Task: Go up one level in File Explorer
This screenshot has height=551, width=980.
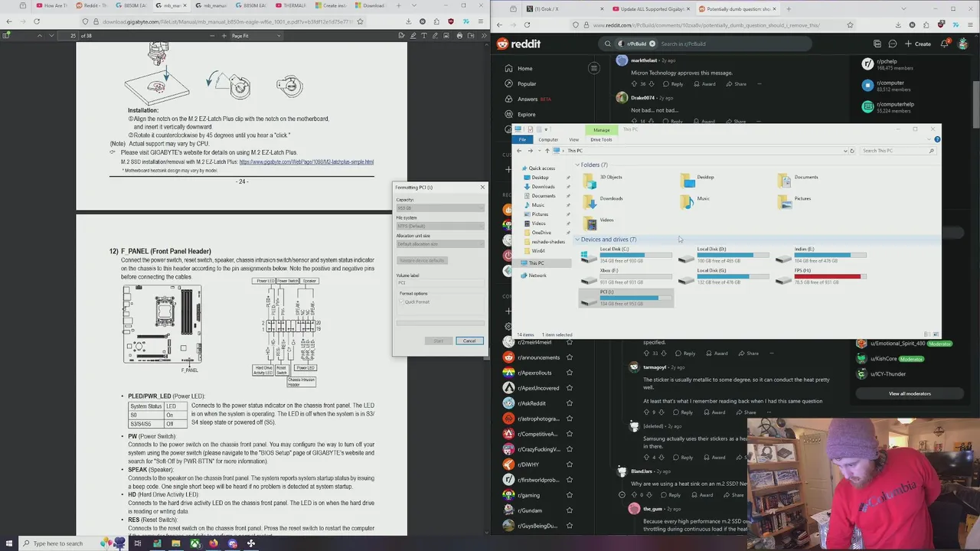Action: click(x=547, y=151)
